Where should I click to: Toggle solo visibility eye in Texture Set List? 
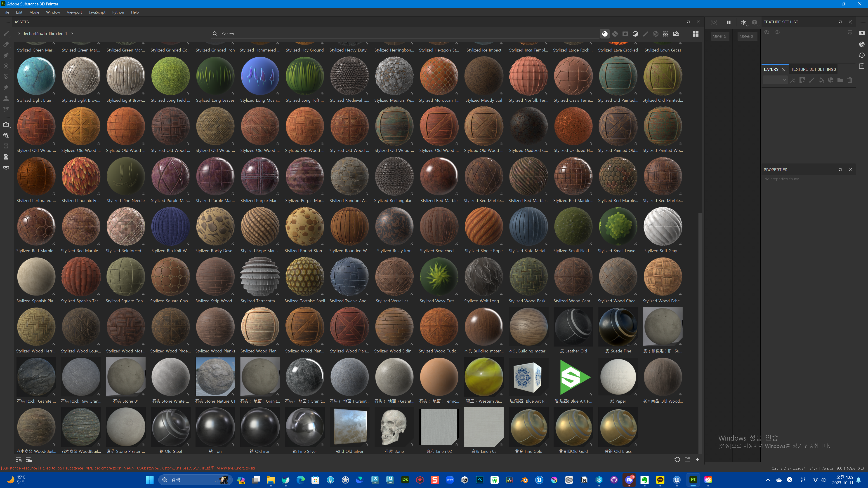point(777,32)
